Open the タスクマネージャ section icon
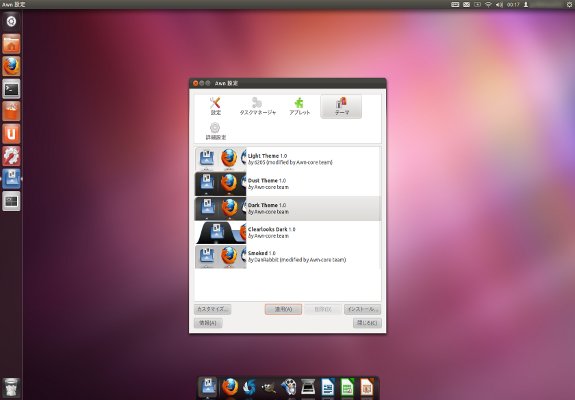 tap(257, 106)
